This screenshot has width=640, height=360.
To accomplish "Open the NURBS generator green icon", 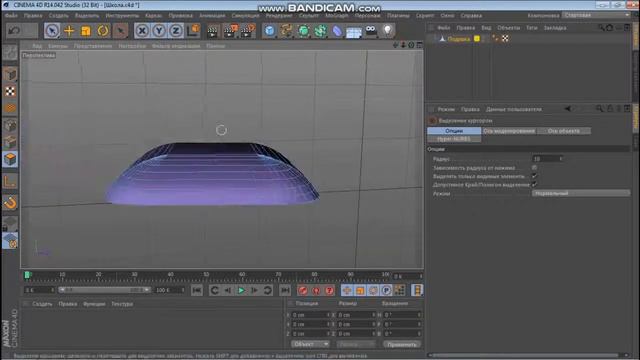I will [303, 31].
